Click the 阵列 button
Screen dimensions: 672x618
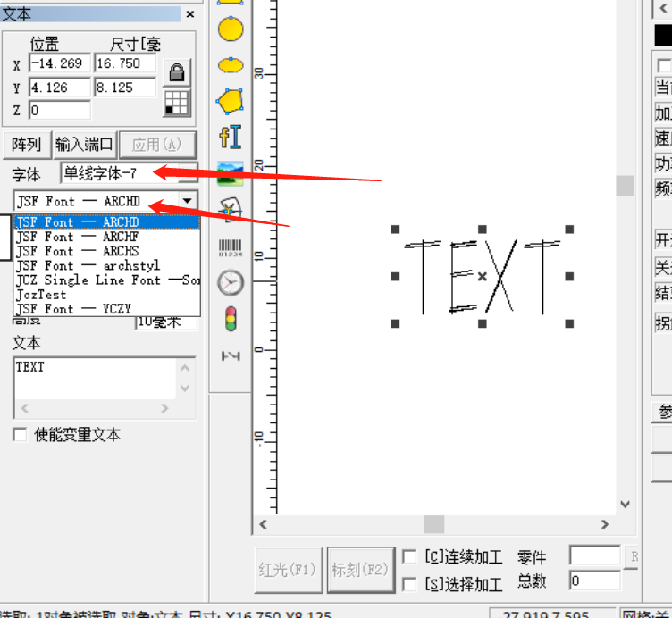click(x=27, y=145)
